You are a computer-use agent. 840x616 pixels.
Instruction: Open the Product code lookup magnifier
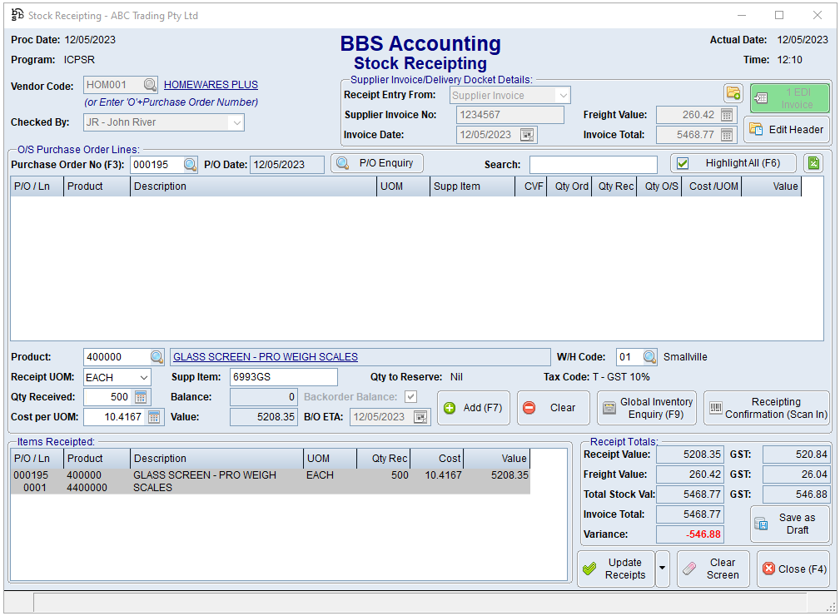(x=157, y=357)
